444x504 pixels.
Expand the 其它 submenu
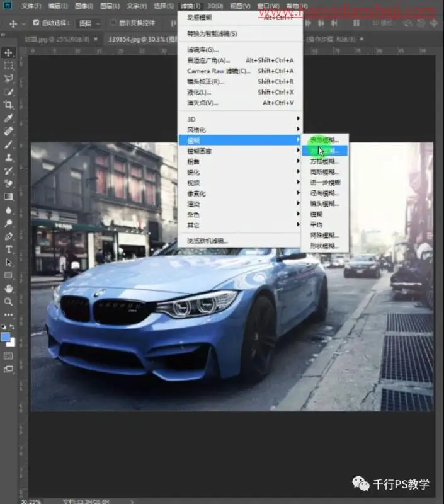[240, 225]
